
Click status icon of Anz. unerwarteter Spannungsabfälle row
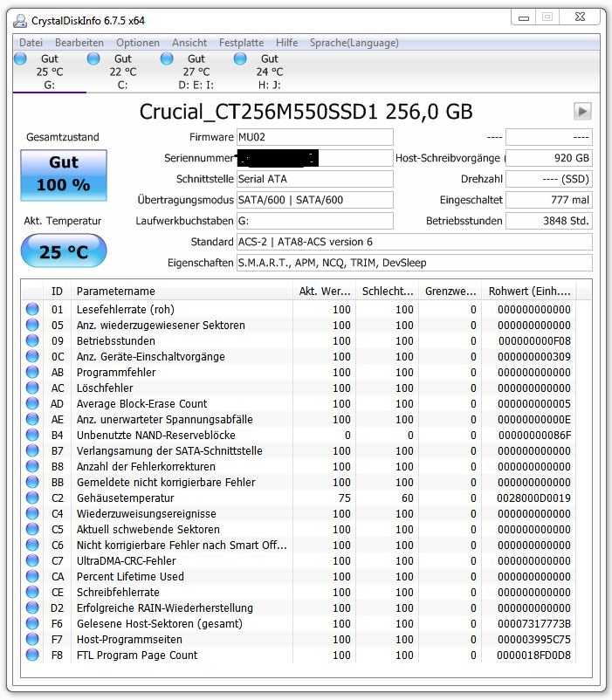click(32, 419)
